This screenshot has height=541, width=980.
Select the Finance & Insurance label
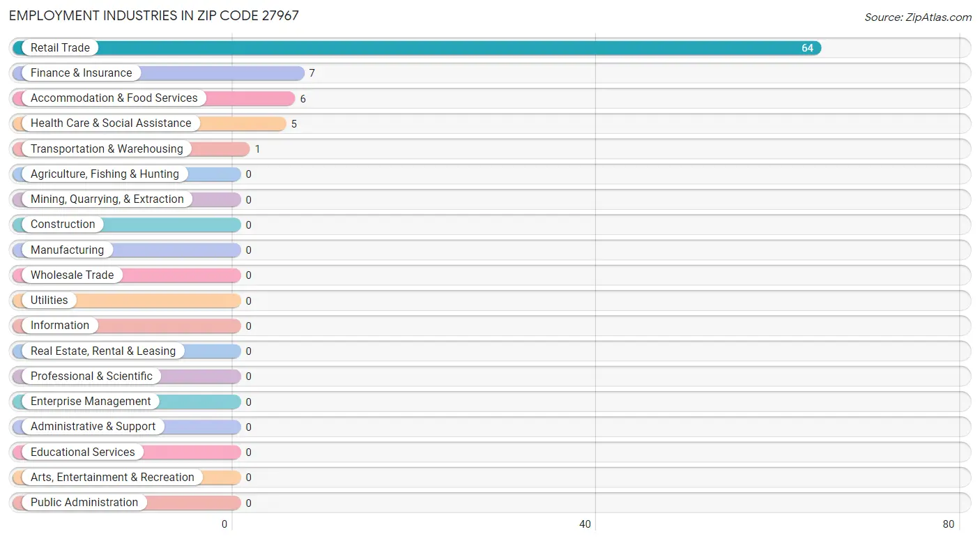[81, 73]
